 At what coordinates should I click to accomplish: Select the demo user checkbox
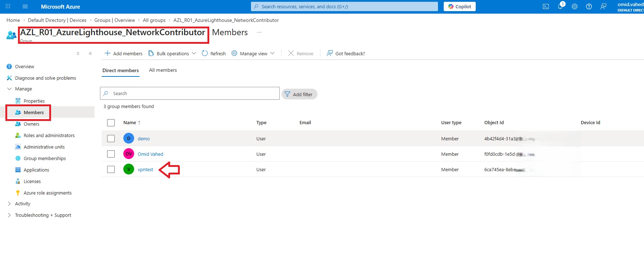111,139
